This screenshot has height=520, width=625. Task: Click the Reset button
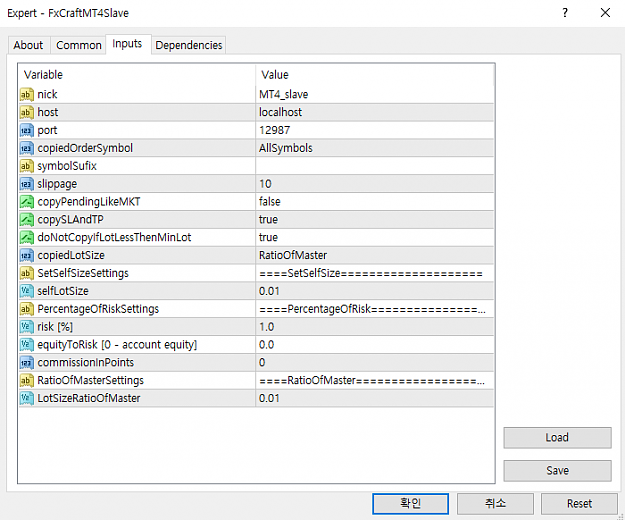click(579, 504)
